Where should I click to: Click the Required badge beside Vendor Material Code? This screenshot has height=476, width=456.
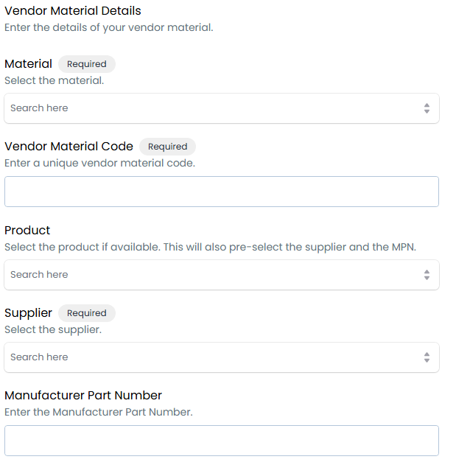tap(167, 147)
